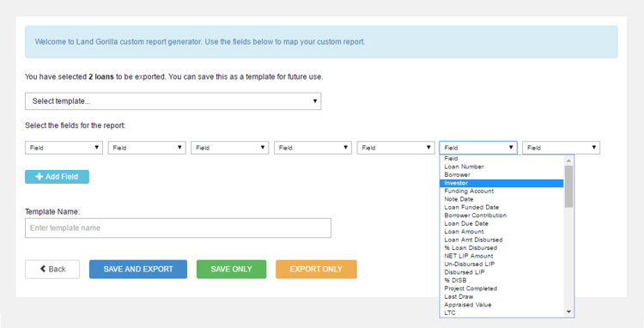Click SAVE AND EXPORT button
The height and width of the screenshot is (328, 644).
[138, 270]
